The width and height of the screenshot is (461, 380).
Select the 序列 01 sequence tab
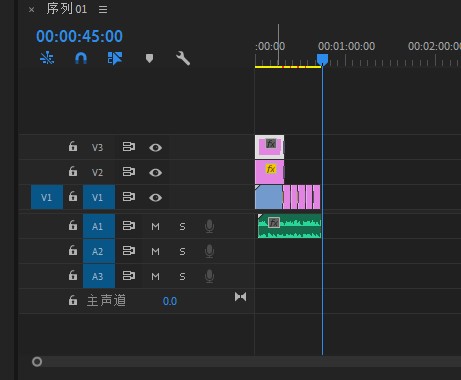tap(67, 9)
